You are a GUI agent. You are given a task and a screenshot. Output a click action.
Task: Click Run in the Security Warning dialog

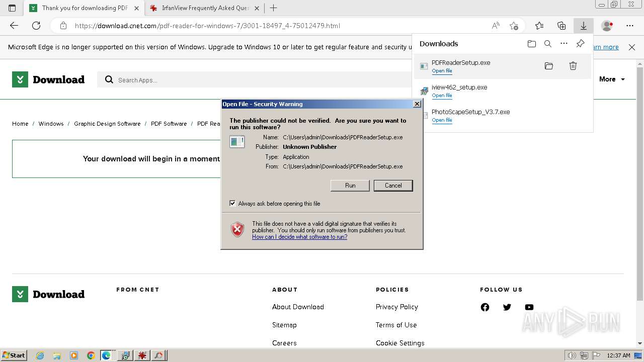(x=350, y=186)
